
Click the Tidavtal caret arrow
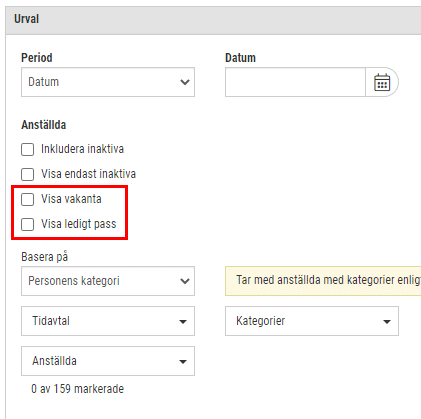point(183,322)
